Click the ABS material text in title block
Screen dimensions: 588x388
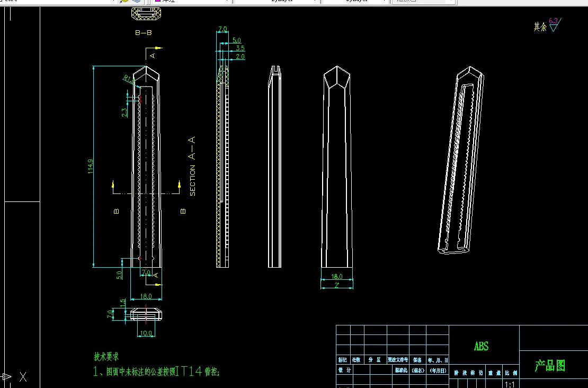pos(481,346)
